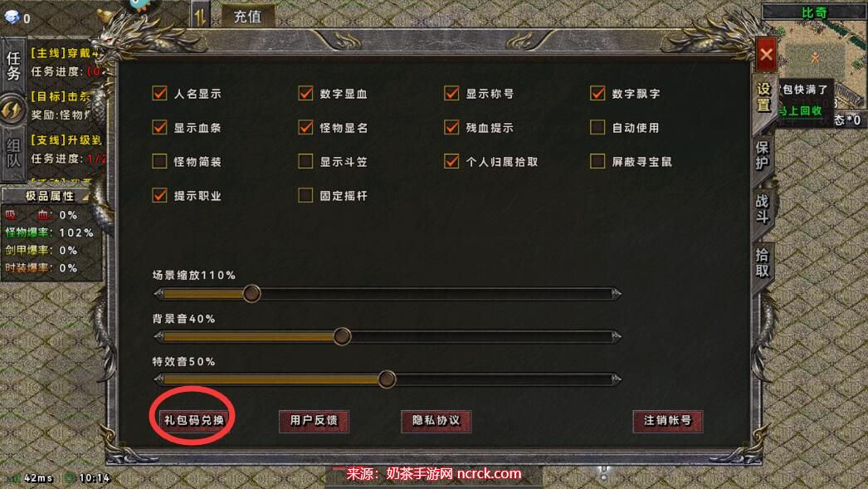Toggle the 固定摇杆 checkbox
This screenshot has height=489, width=868.
click(305, 195)
